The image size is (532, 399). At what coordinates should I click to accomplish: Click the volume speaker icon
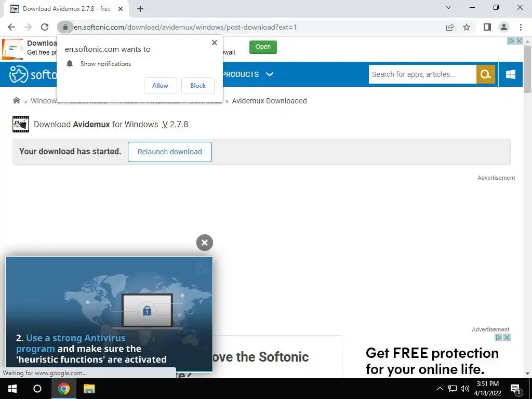(465, 389)
